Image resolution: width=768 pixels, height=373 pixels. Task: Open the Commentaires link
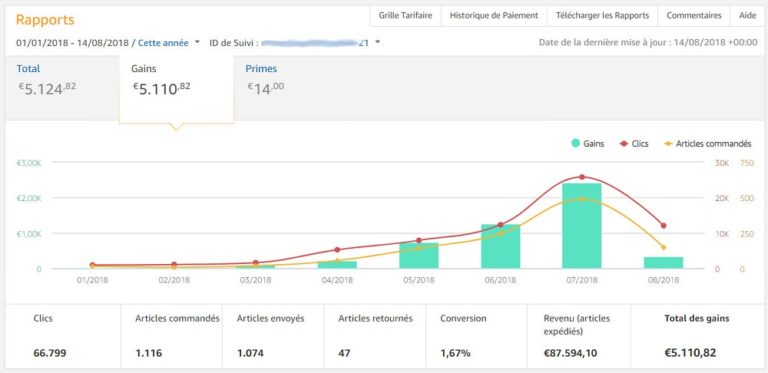tap(694, 15)
